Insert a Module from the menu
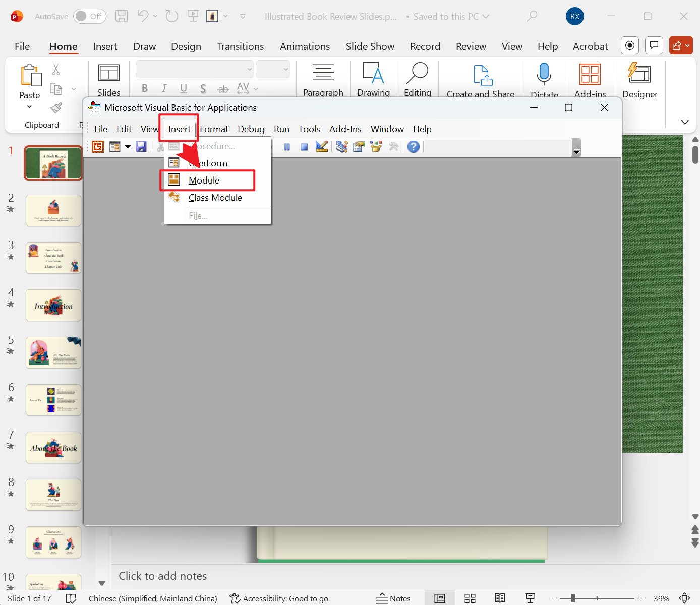 [204, 180]
